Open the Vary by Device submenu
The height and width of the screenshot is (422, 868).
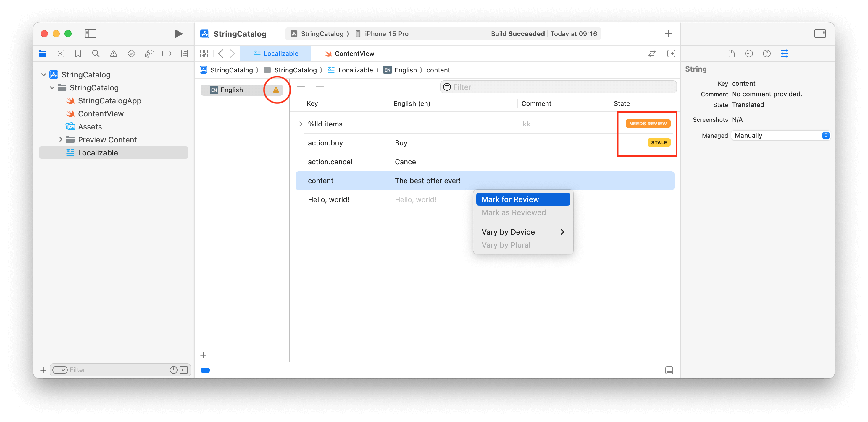(x=523, y=232)
